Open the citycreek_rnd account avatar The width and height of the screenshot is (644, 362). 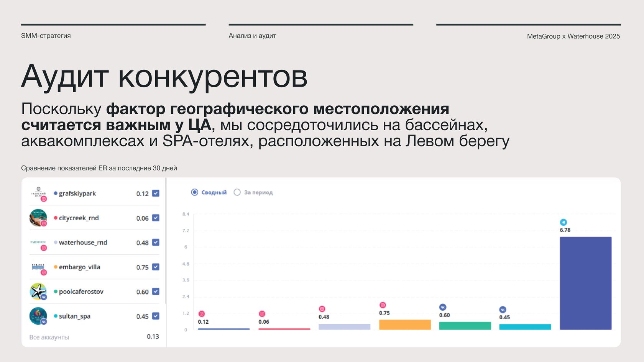tap(38, 218)
